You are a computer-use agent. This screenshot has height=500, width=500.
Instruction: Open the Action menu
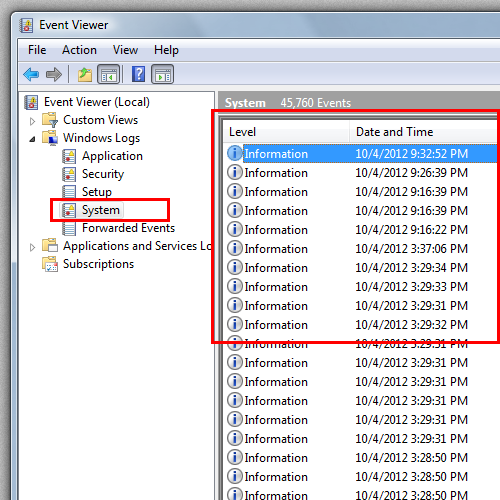tap(79, 50)
